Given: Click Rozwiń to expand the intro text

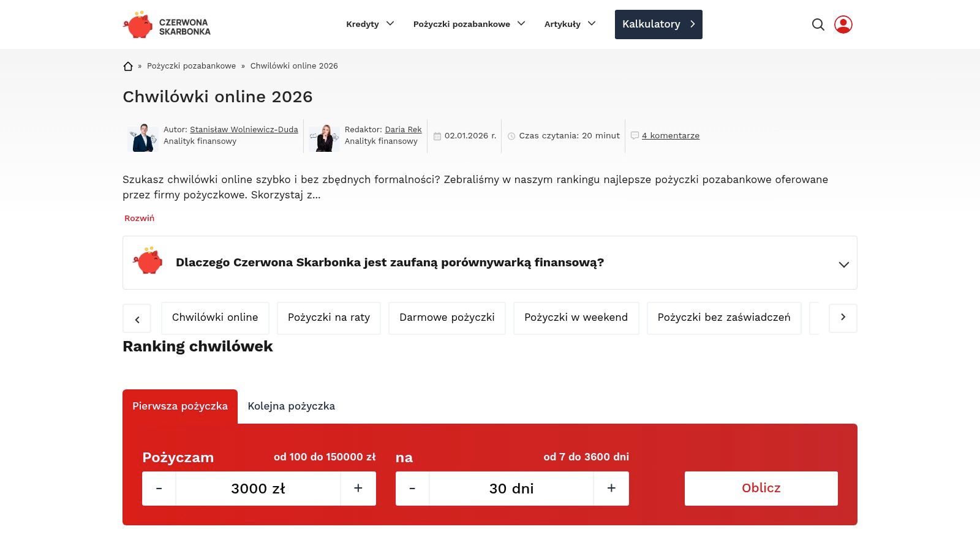Looking at the screenshot, I should click(139, 218).
